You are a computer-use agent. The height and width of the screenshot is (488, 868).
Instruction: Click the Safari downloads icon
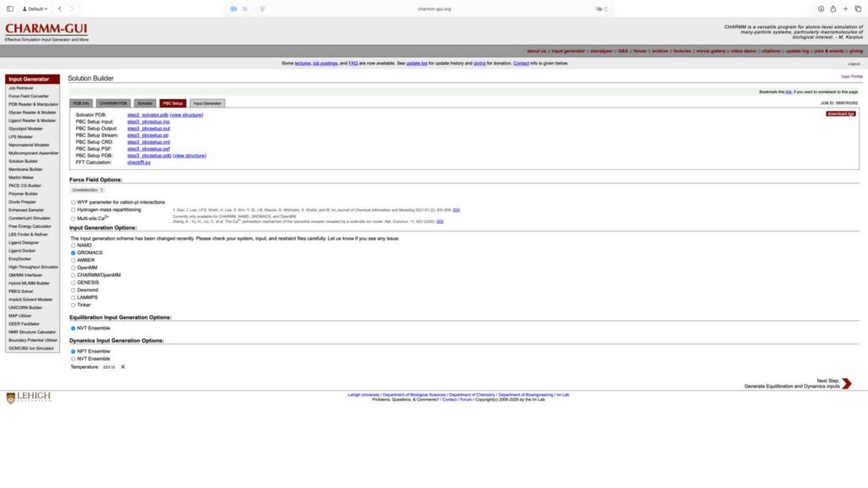tap(821, 8)
